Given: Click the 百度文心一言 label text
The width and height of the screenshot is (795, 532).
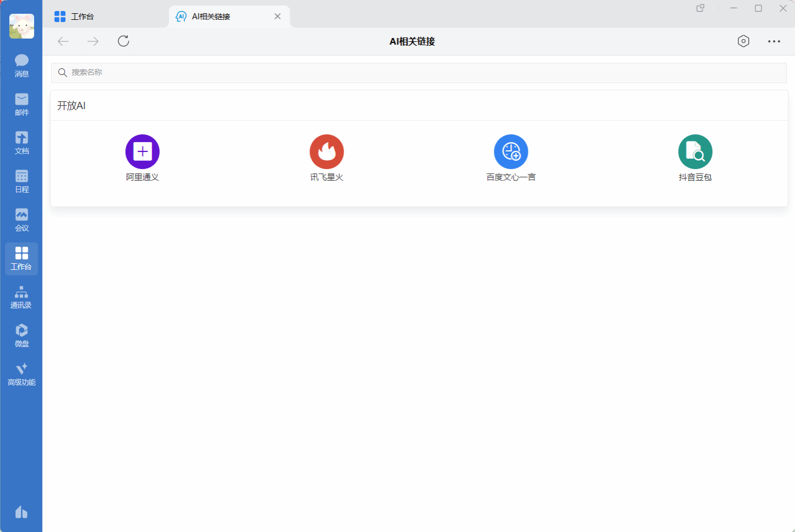Looking at the screenshot, I should point(511,177).
